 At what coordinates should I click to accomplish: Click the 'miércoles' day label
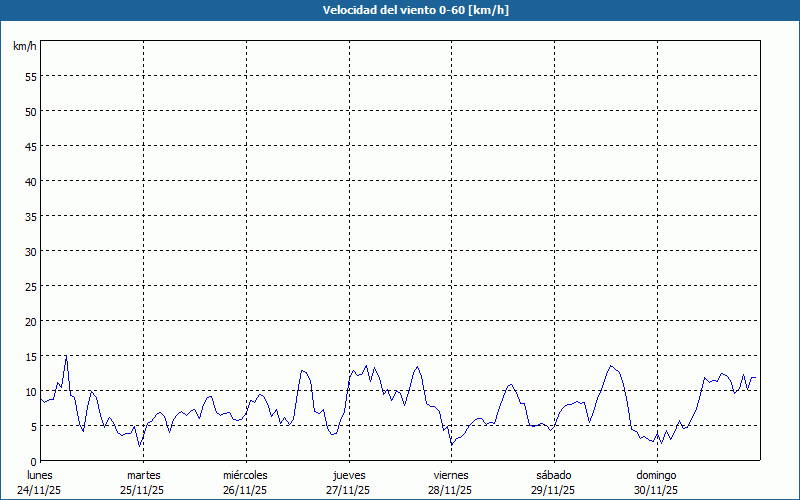[x=246, y=475]
